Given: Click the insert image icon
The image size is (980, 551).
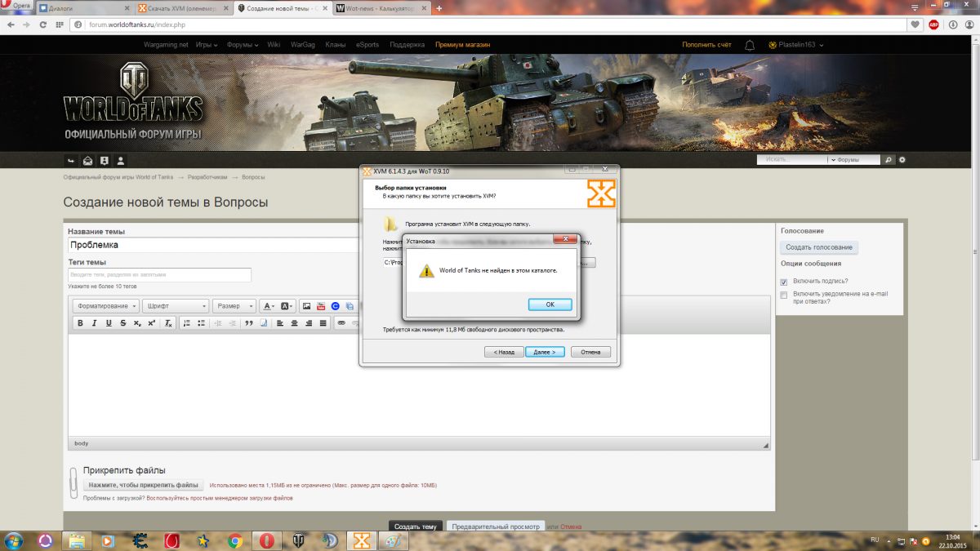Looking at the screenshot, I should pyautogui.click(x=306, y=306).
